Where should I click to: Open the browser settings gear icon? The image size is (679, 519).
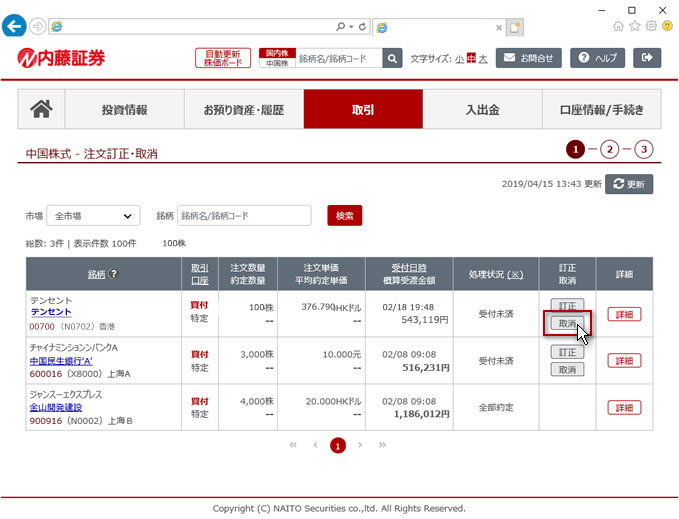pos(651,26)
